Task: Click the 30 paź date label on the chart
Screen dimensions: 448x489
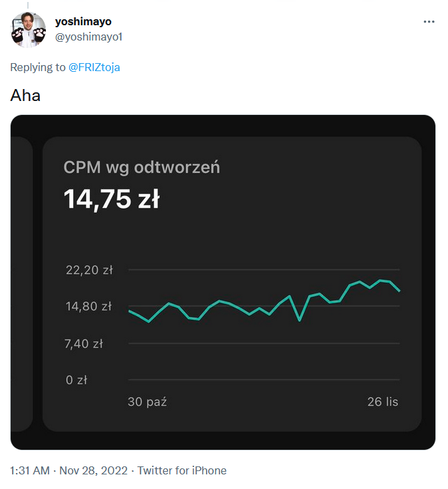Action: click(x=147, y=402)
